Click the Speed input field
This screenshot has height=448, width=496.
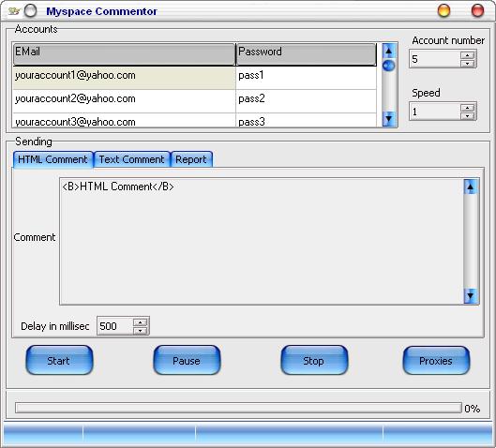click(x=435, y=112)
